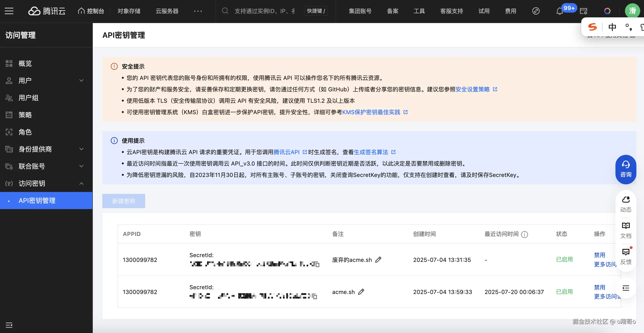This screenshot has width=644, height=333.
Task: Disable the acme.sh key via 禁用
Action: tap(599, 287)
